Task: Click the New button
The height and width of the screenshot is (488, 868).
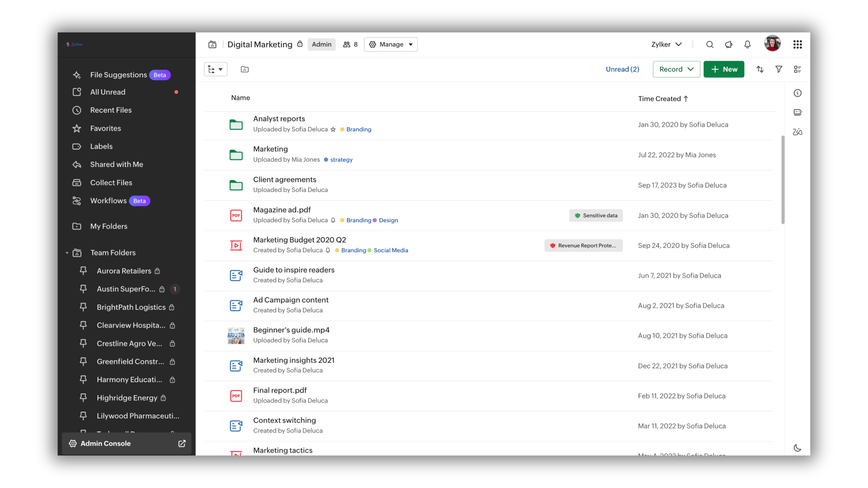Action: click(x=724, y=69)
